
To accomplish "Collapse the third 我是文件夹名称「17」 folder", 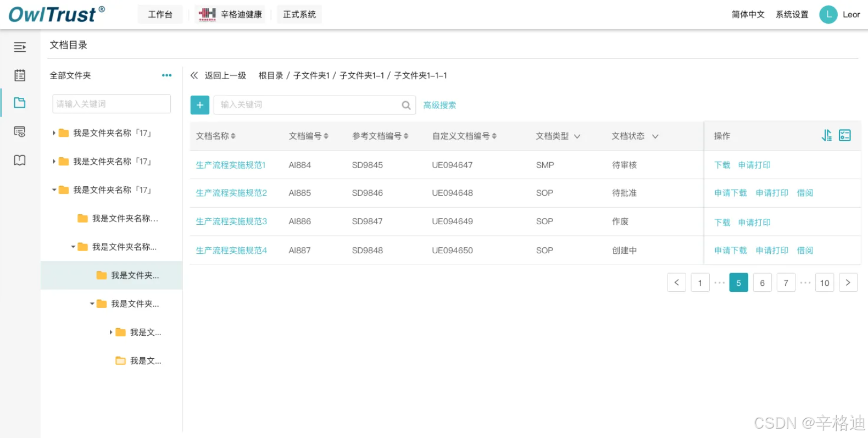I will pyautogui.click(x=54, y=190).
